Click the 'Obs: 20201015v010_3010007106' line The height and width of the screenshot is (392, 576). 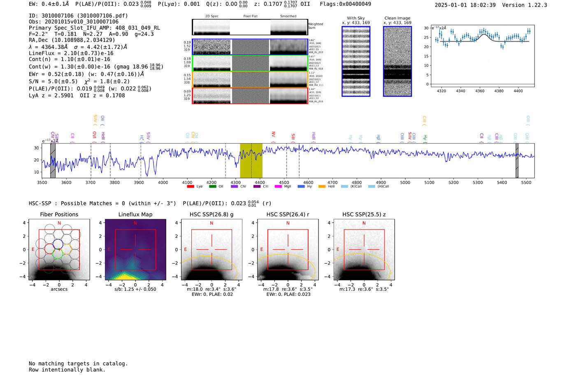click(74, 22)
